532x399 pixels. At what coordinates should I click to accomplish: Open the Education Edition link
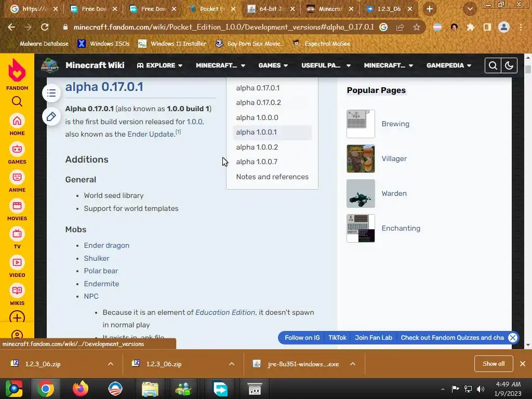(225, 312)
